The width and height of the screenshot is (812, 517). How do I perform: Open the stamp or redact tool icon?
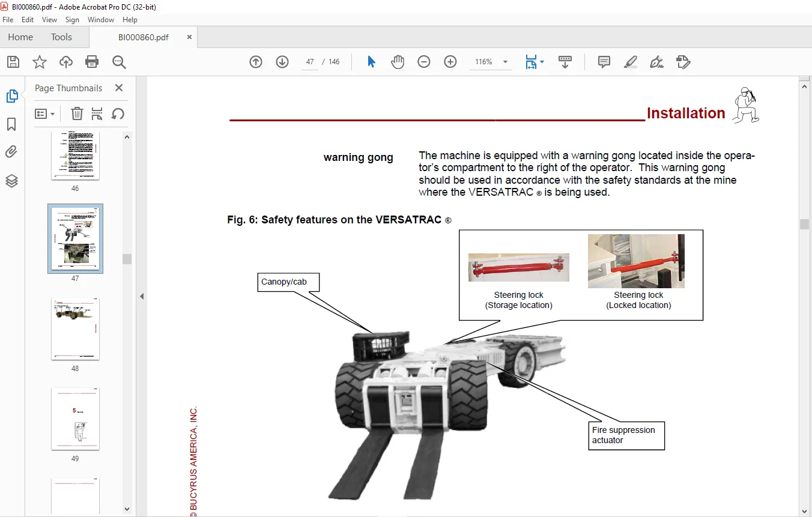tap(683, 62)
